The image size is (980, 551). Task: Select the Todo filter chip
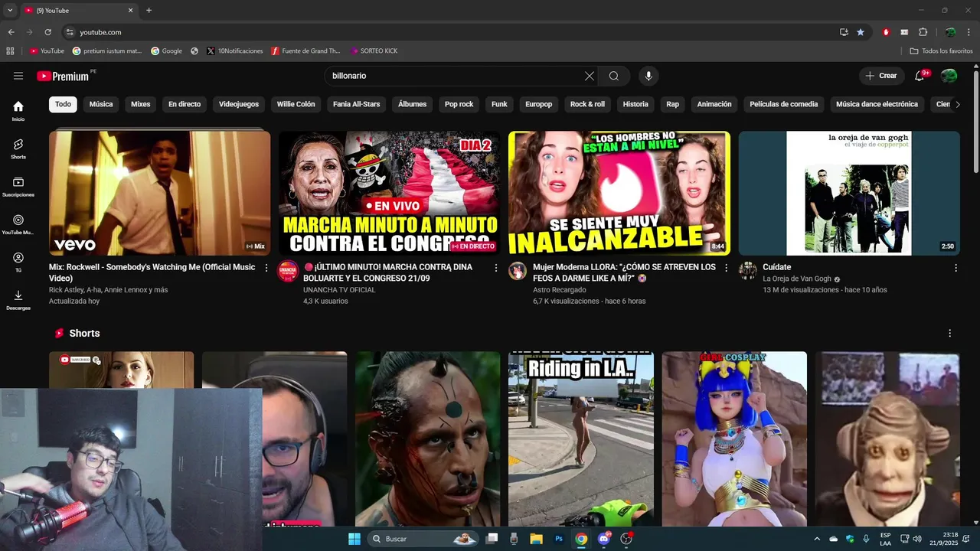(63, 104)
